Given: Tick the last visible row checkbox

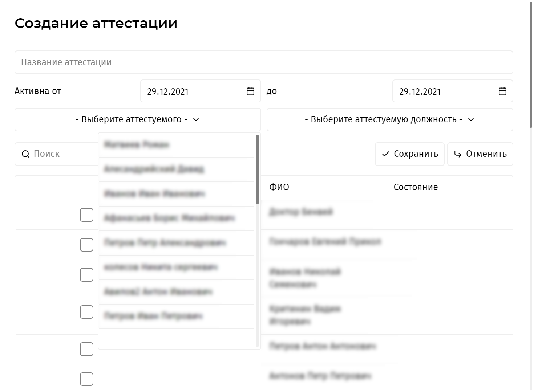Looking at the screenshot, I should pyautogui.click(x=86, y=379).
